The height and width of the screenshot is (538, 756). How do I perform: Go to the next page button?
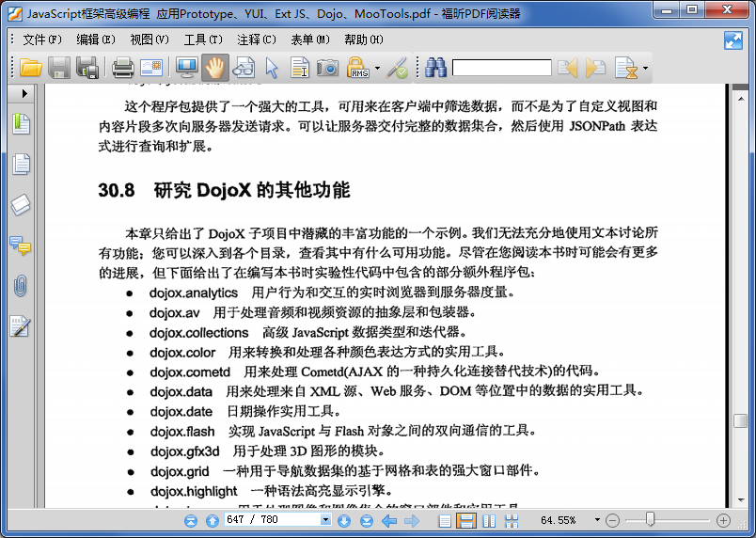click(344, 521)
